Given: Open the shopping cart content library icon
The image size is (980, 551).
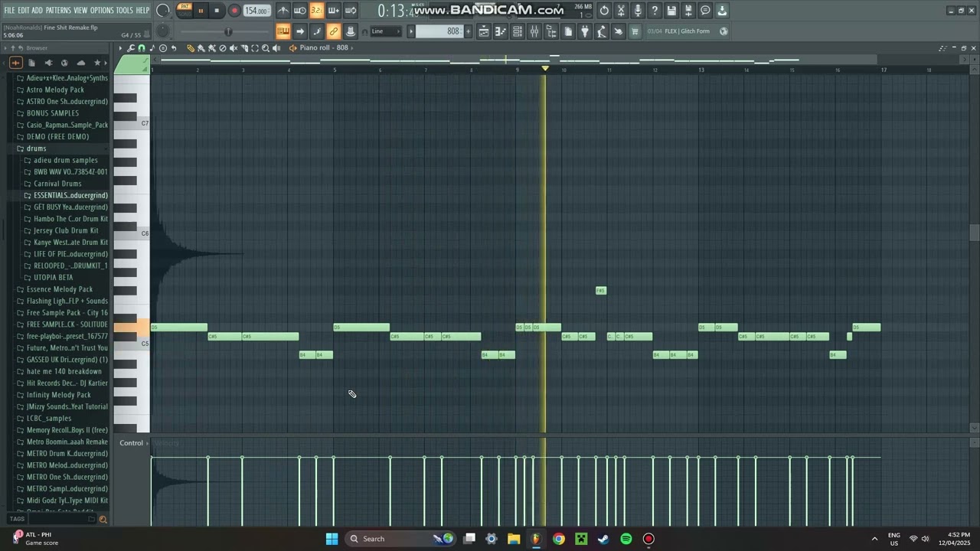Looking at the screenshot, I should tap(635, 31).
